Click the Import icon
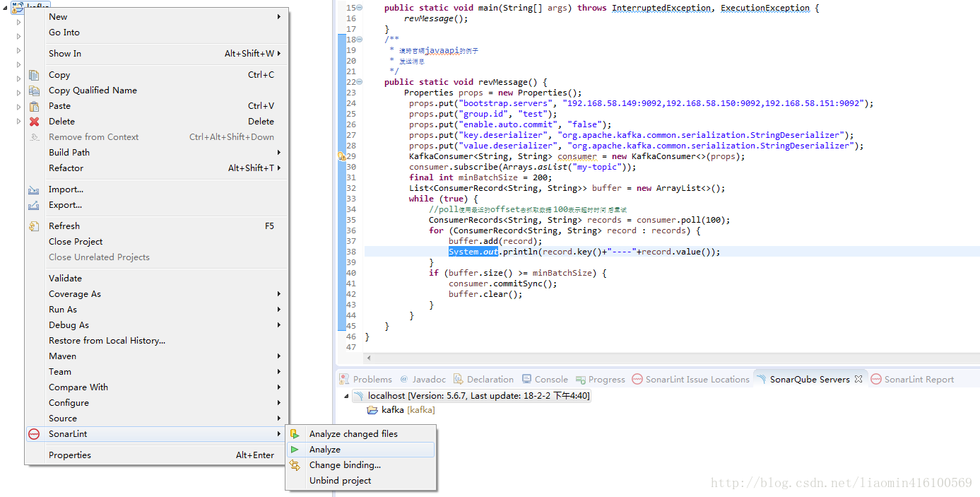This screenshot has width=980, height=497. (34, 189)
